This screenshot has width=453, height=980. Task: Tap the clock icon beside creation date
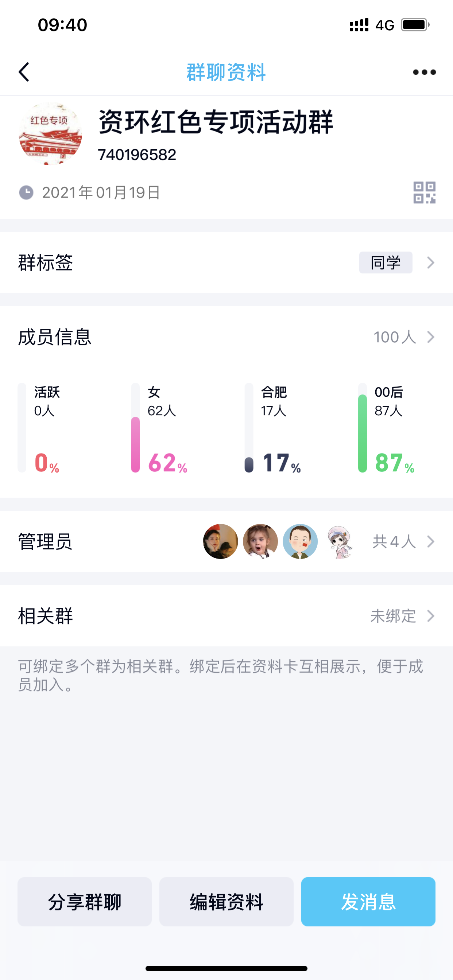point(26,192)
